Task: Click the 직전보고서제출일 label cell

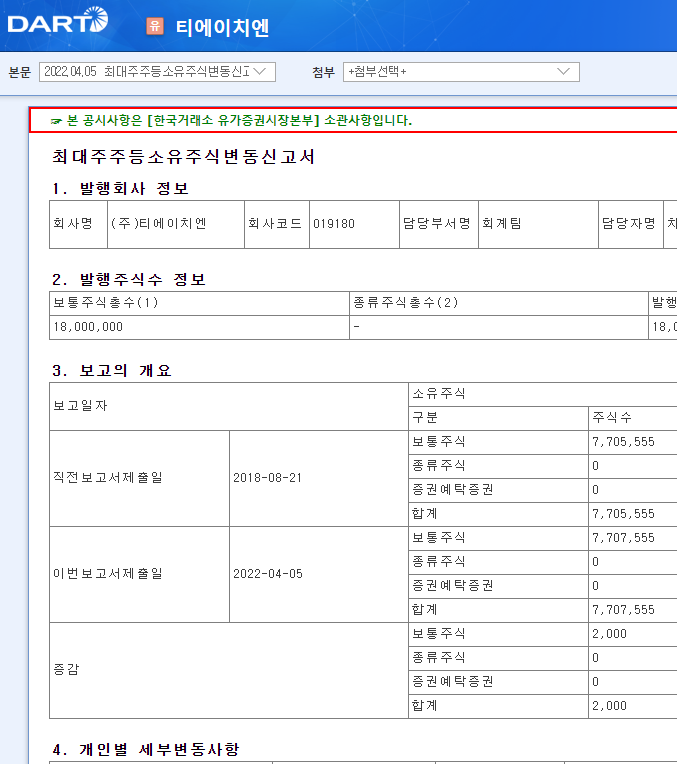Action: click(139, 478)
